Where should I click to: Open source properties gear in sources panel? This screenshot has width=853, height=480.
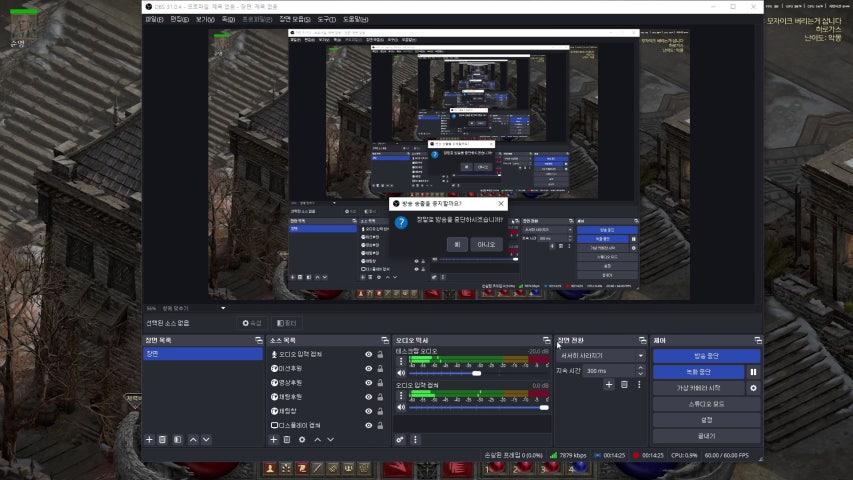click(302, 439)
